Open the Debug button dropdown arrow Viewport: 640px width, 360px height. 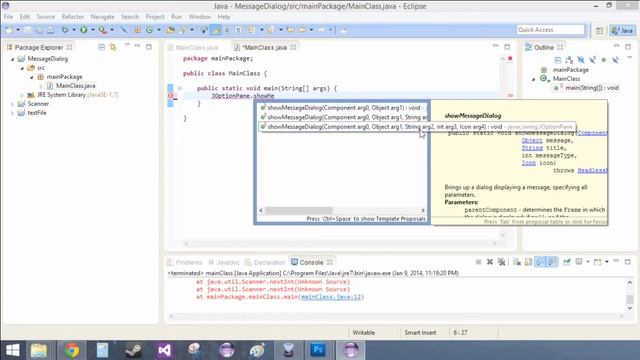74,30
